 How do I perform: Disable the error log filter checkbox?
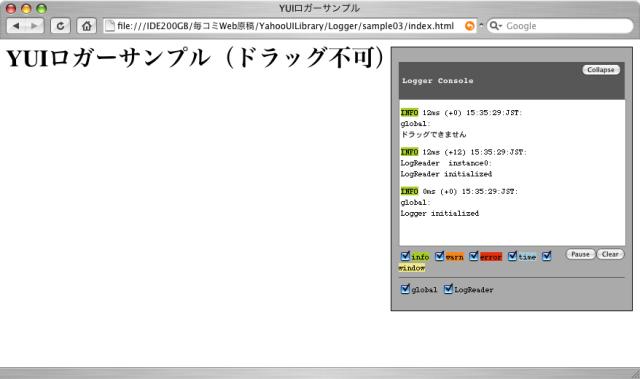pyautogui.click(x=473, y=256)
